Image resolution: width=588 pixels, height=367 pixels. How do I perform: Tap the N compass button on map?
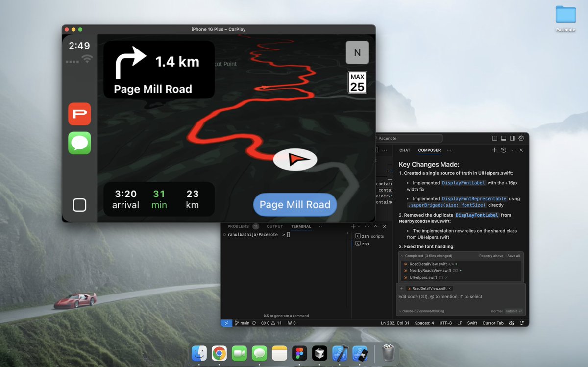[357, 52]
